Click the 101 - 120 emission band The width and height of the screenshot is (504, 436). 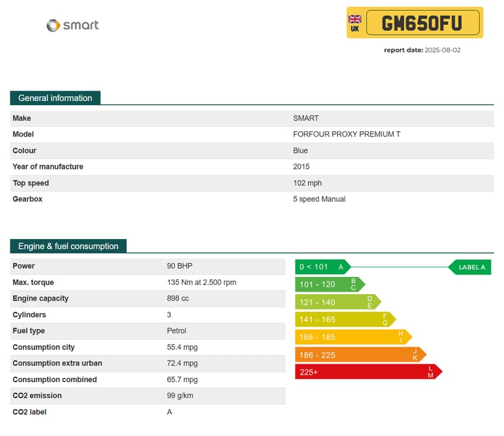point(330,284)
